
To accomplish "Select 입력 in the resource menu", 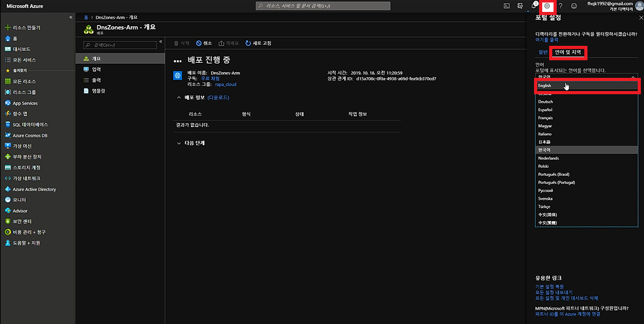I will (x=121, y=70).
